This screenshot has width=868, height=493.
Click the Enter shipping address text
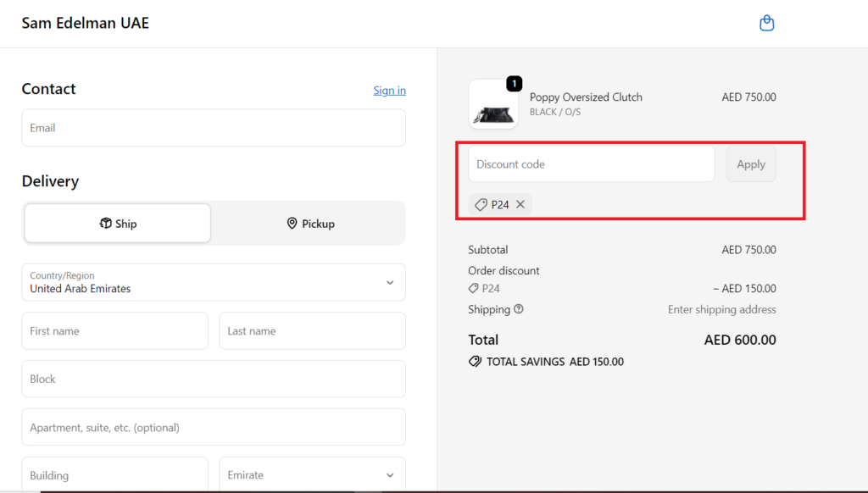722,309
